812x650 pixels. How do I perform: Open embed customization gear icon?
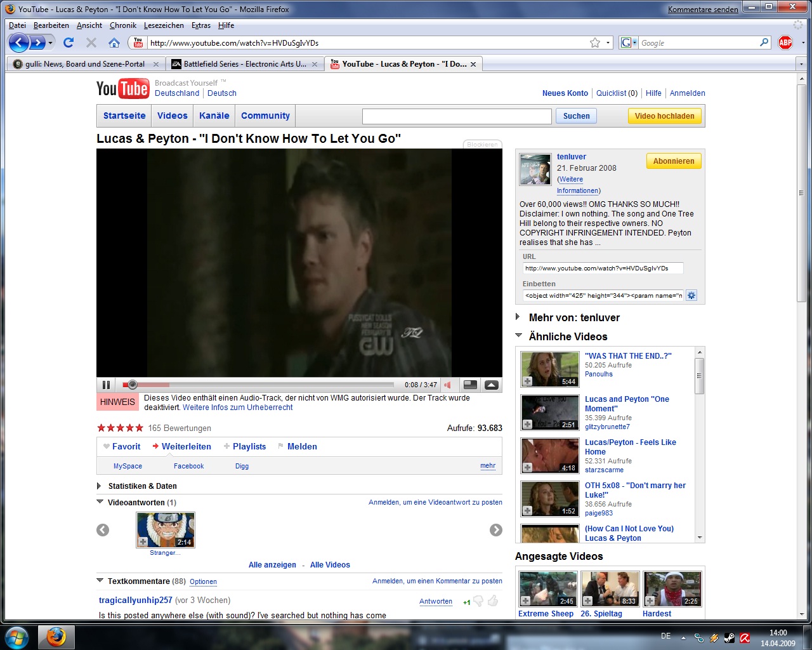coord(691,295)
